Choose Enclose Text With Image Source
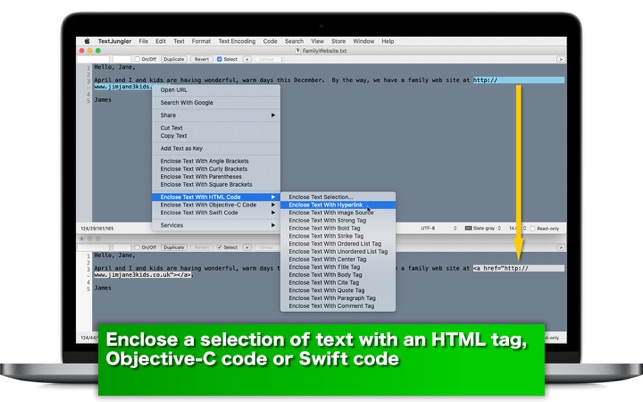 click(338, 212)
